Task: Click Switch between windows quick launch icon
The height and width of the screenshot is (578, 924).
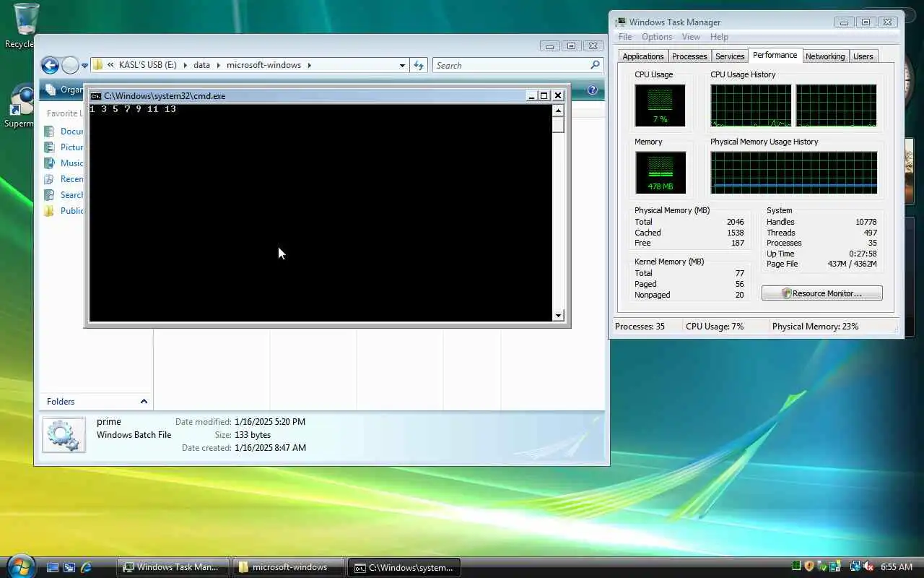Action: pos(69,568)
